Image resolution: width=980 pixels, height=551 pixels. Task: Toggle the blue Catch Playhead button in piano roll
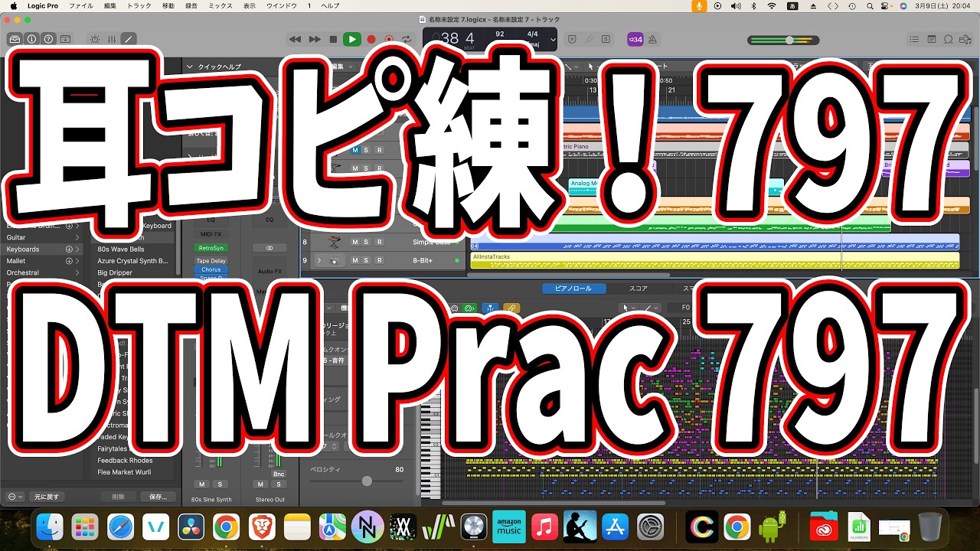point(491,308)
